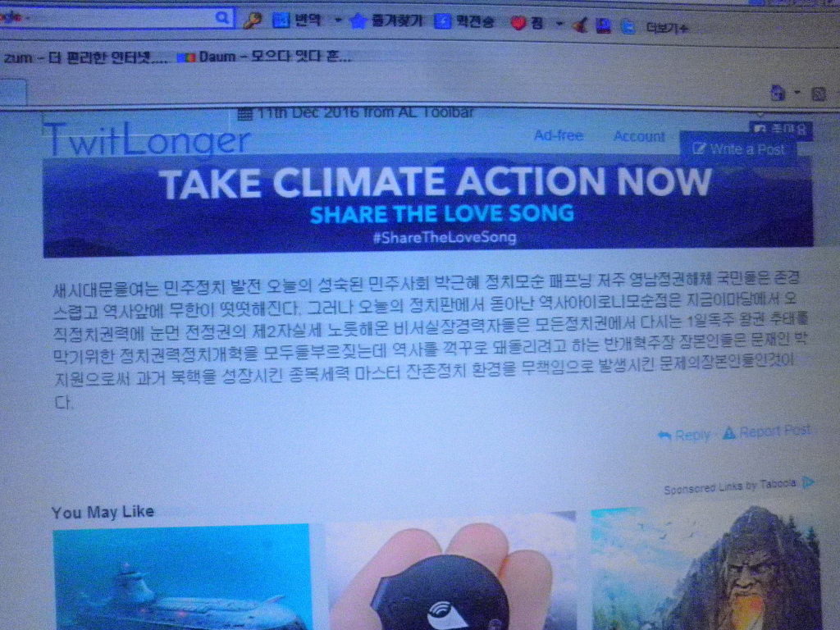Screen dimensions: 840x630
Task: Expand the dropdown arrow next to 번역
Action: click(337, 21)
